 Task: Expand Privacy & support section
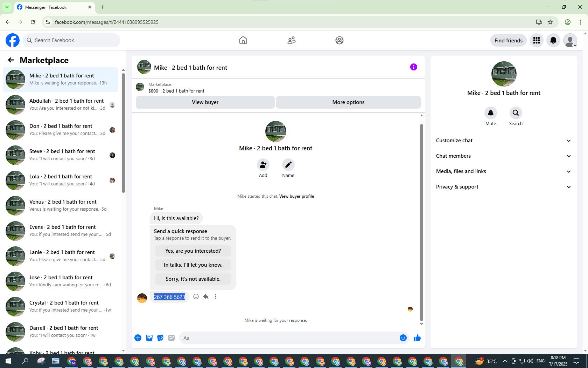(x=504, y=187)
